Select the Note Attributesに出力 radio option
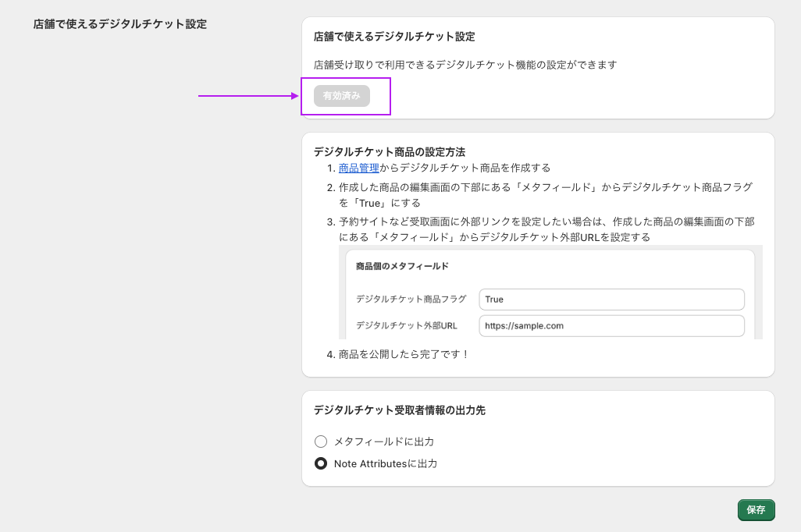The image size is (801, 532). point(321,463)
